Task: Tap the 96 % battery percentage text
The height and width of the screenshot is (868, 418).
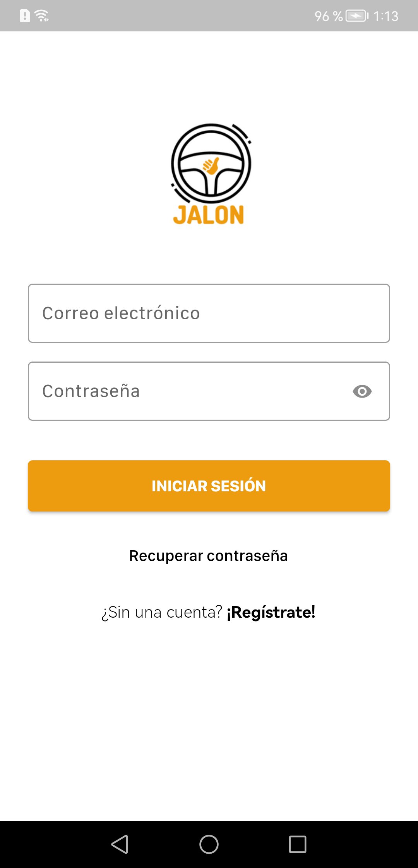Action: (x=329, y=16)
